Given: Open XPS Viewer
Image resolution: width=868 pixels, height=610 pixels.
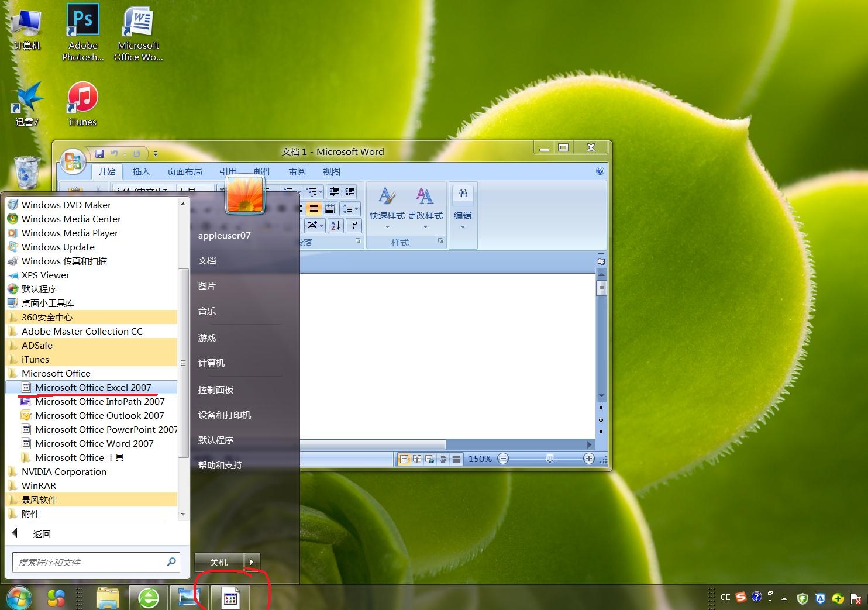Looking at the screenshot, I should click(92, 275).
